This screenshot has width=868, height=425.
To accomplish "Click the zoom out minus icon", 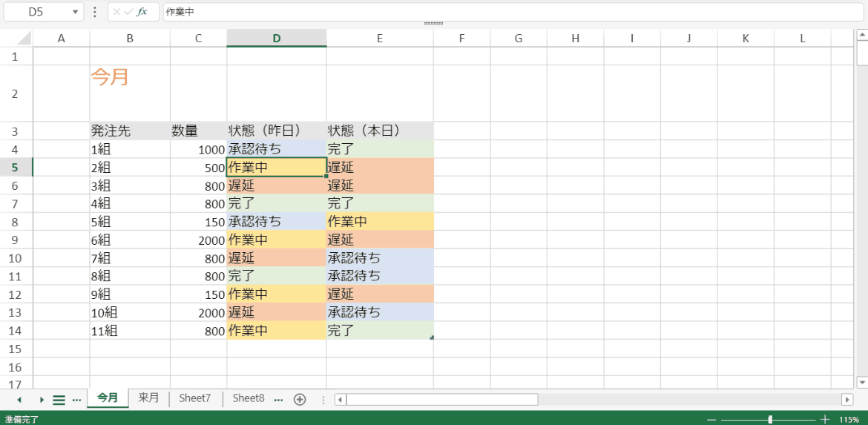I will pyautogui.click(x=712, y=419).
